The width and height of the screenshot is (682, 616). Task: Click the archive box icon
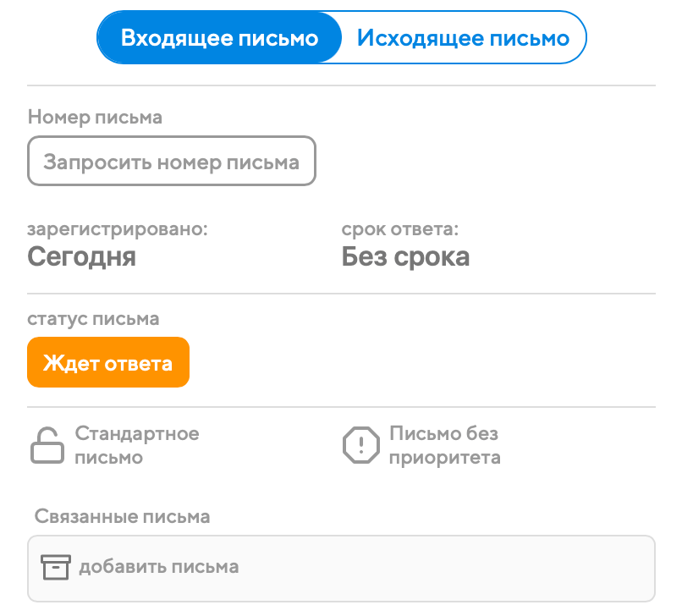54,567
